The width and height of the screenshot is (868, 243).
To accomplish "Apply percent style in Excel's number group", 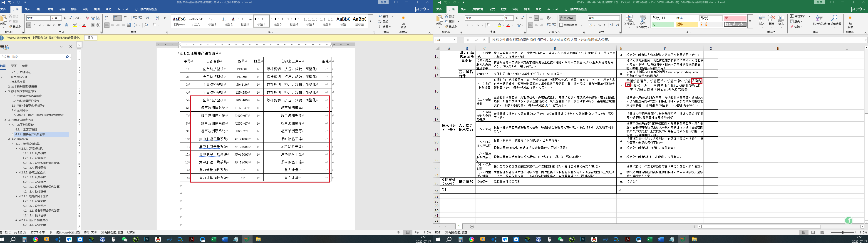I will 599,25.
